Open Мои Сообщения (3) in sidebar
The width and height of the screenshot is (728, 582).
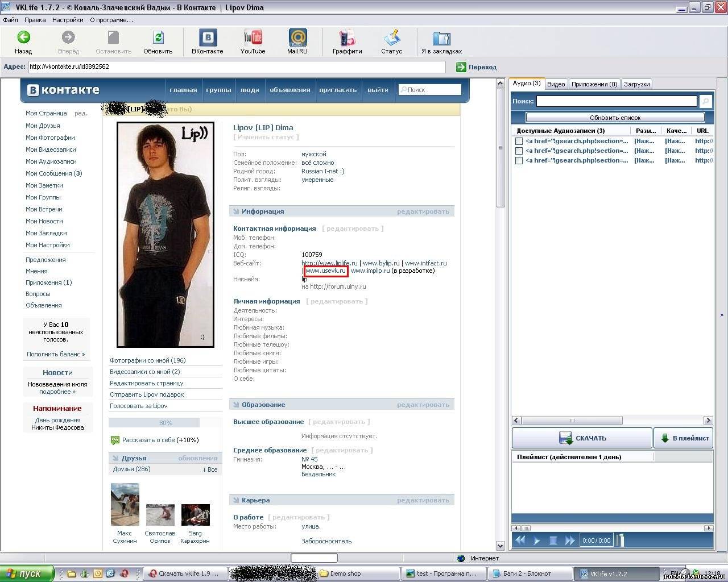coord(53,173)
